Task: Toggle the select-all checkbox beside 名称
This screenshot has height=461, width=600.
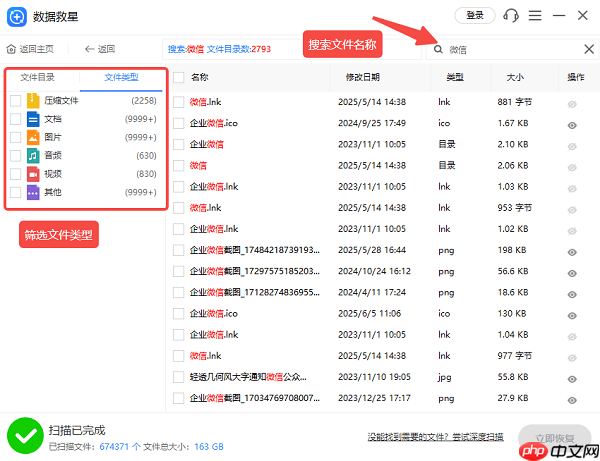Action: pyautogui.click(x=178, y=77)
